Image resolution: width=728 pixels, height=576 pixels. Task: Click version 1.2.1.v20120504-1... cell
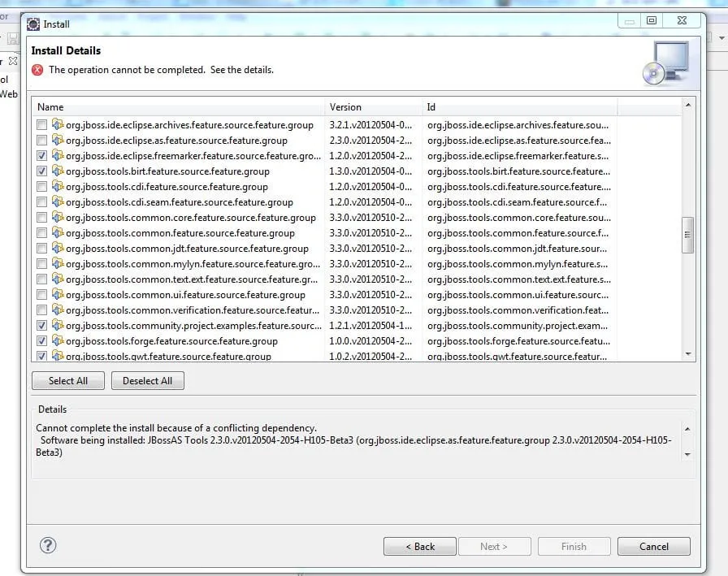pos(370,325)
